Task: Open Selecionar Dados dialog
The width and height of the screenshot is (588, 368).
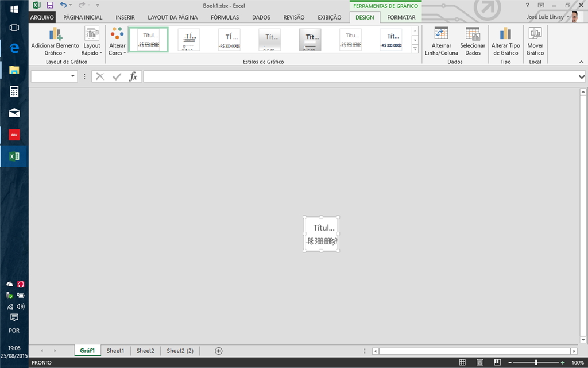Action: [x=473, y=41]
